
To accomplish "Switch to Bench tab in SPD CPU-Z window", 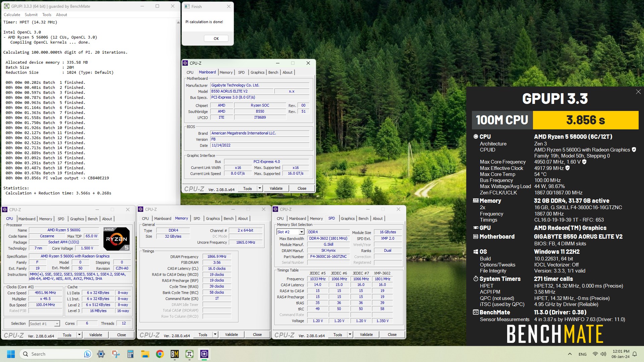I will (363, 219).
